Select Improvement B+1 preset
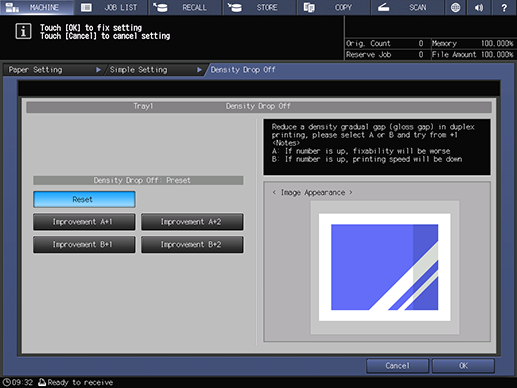 coord(84,245)
